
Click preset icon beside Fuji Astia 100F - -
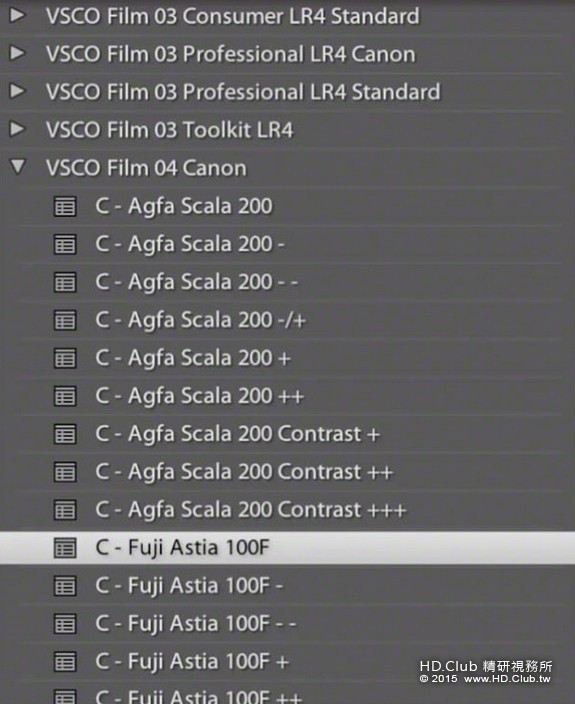[x=65, y=624]
